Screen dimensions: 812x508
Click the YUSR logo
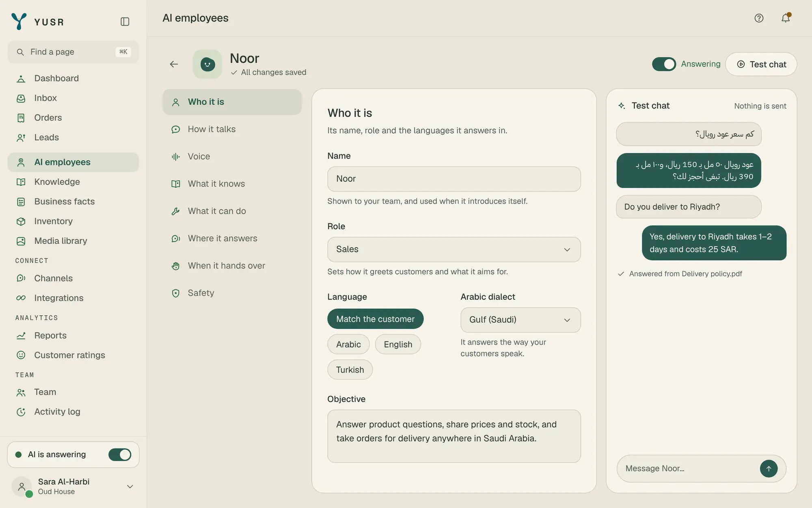(37, 22)
